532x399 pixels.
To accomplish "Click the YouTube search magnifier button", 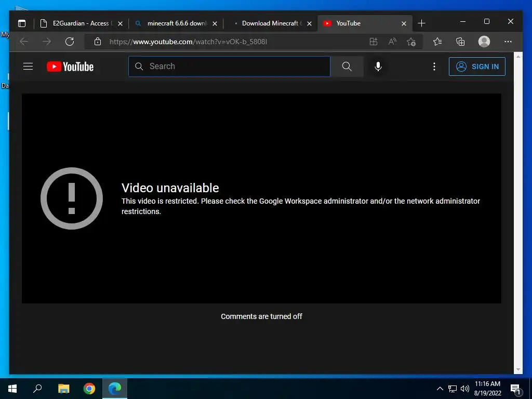I will (x=347, y=66).
